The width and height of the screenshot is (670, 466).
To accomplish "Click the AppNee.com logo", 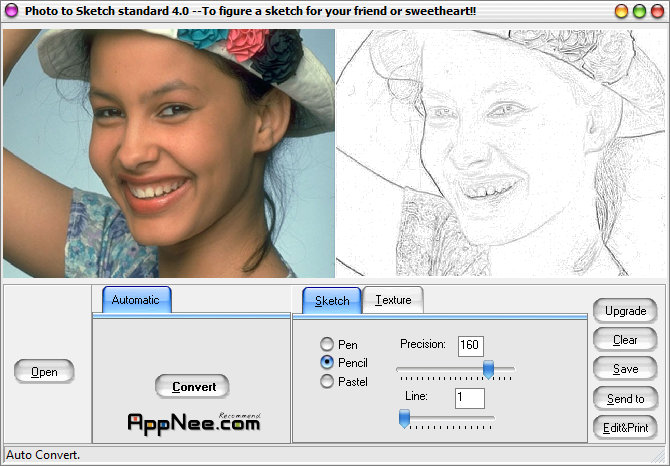I will pos(194,422).
